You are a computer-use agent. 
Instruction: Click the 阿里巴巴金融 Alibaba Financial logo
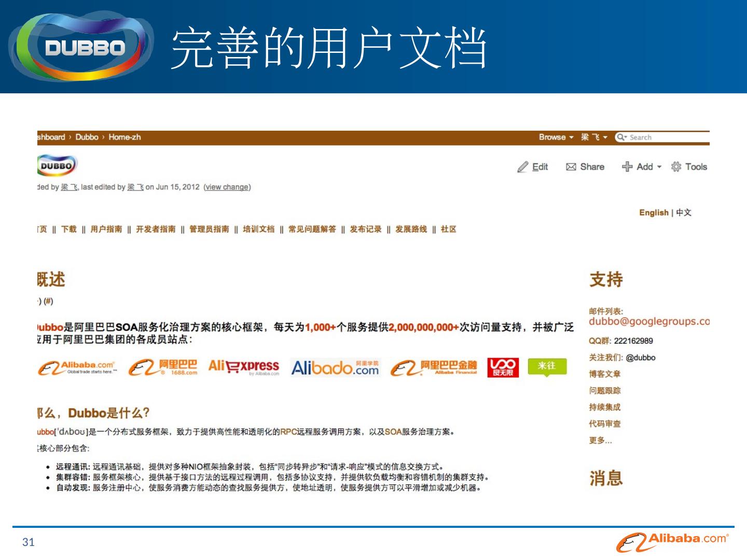point(434,368)
